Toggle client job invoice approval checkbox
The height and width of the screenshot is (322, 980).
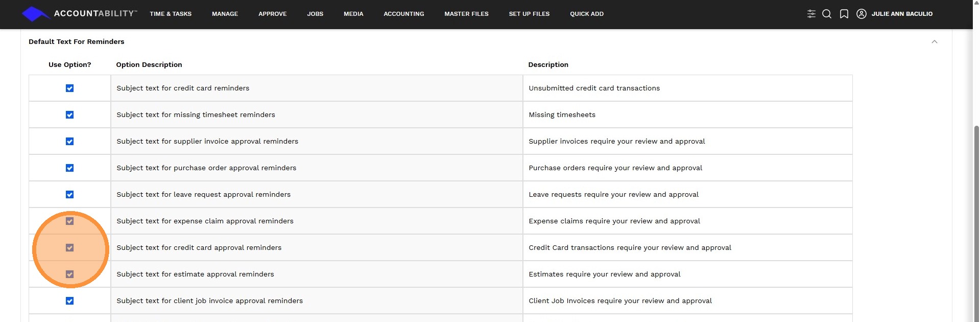(x=70, y=301)
